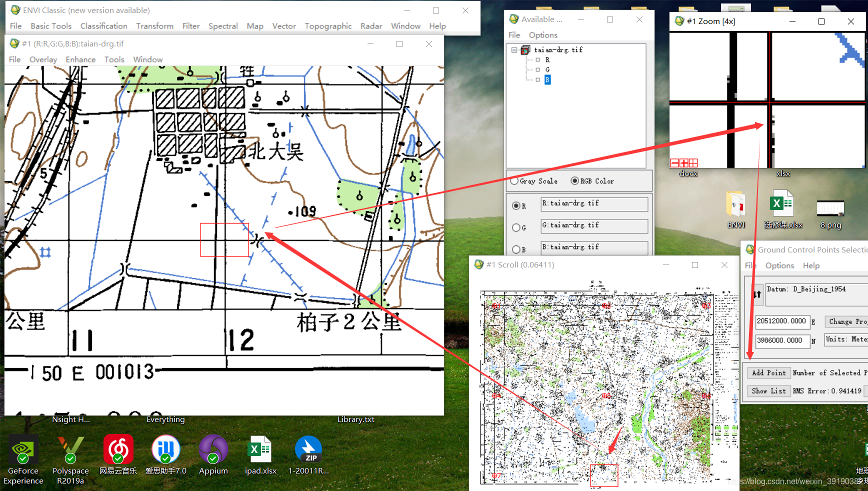Click Ground Control Points window icon
868x491 pixels.
750,249
